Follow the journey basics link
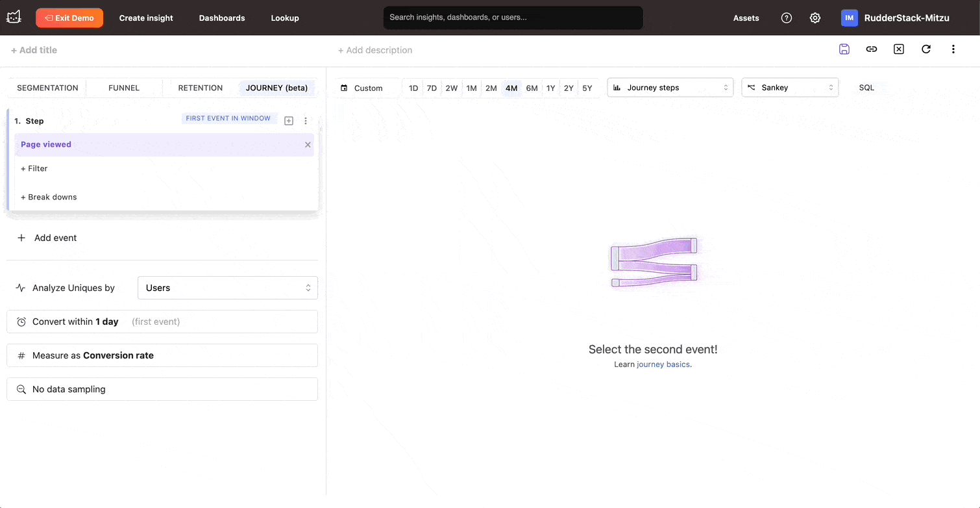980x508 pixels. pos(663,364)
